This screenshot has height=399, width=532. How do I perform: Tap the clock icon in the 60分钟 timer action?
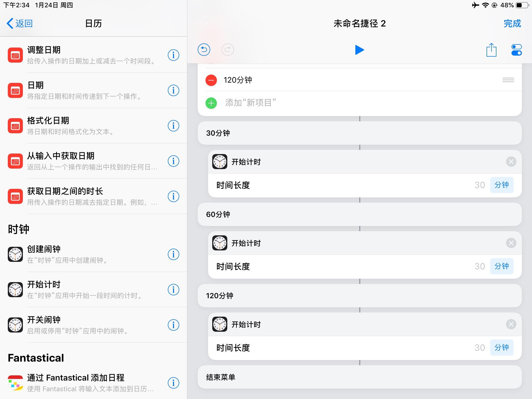click(x=220, y=243)
